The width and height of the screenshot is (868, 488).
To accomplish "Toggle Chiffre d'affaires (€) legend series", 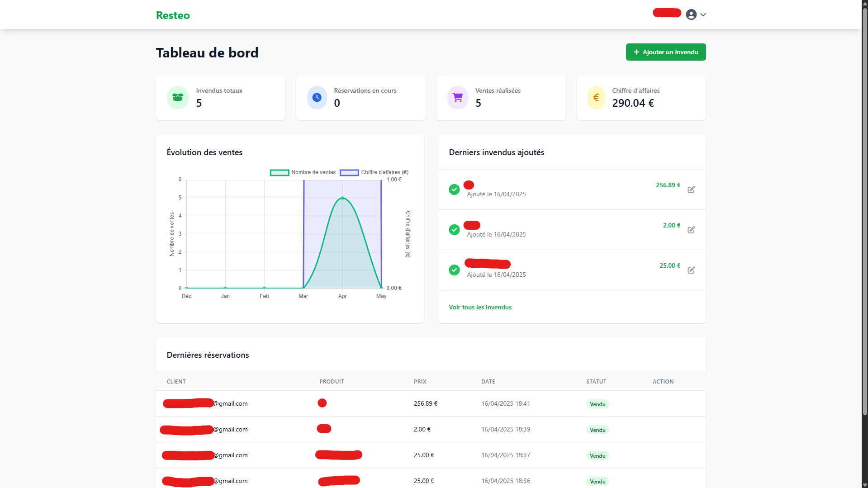I will (x=374, y=172).
